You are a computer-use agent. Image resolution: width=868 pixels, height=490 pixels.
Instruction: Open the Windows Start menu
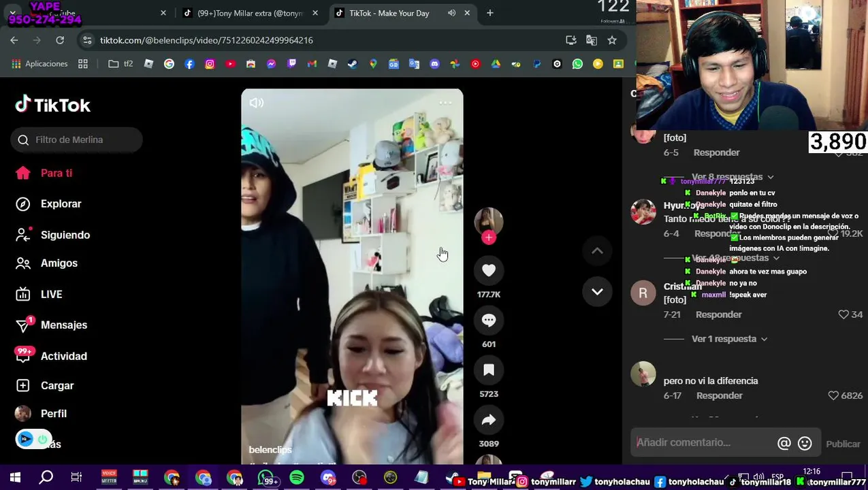[x=15, y=478]
